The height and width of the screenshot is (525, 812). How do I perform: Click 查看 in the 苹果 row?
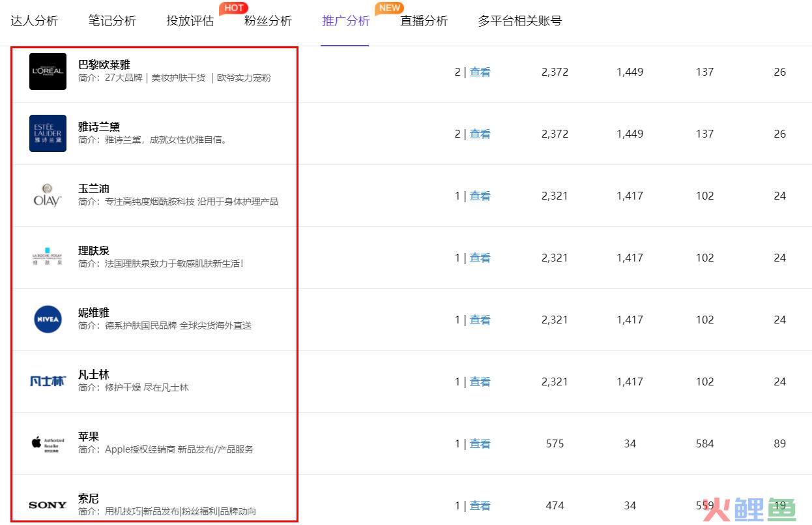[x=480, y=443]
